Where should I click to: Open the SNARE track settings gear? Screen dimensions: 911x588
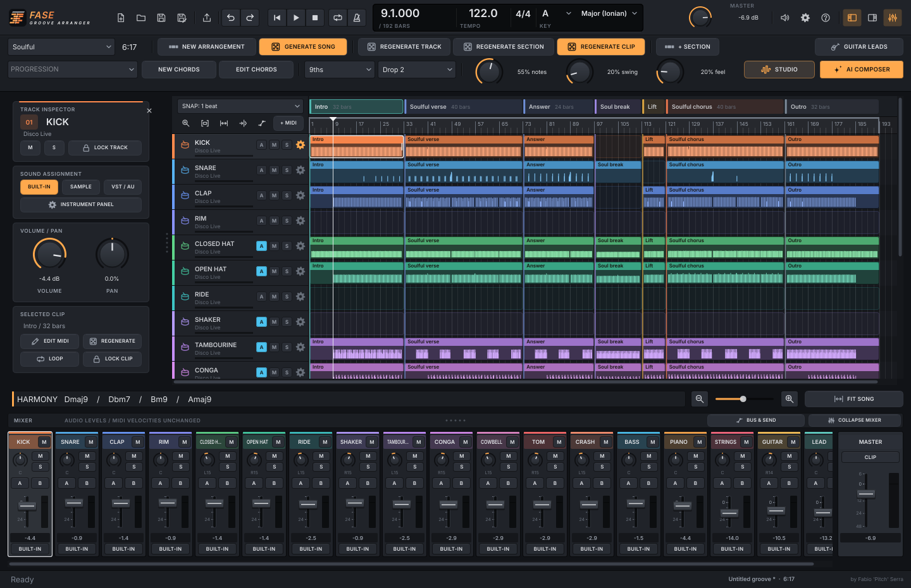click(301, 170)
